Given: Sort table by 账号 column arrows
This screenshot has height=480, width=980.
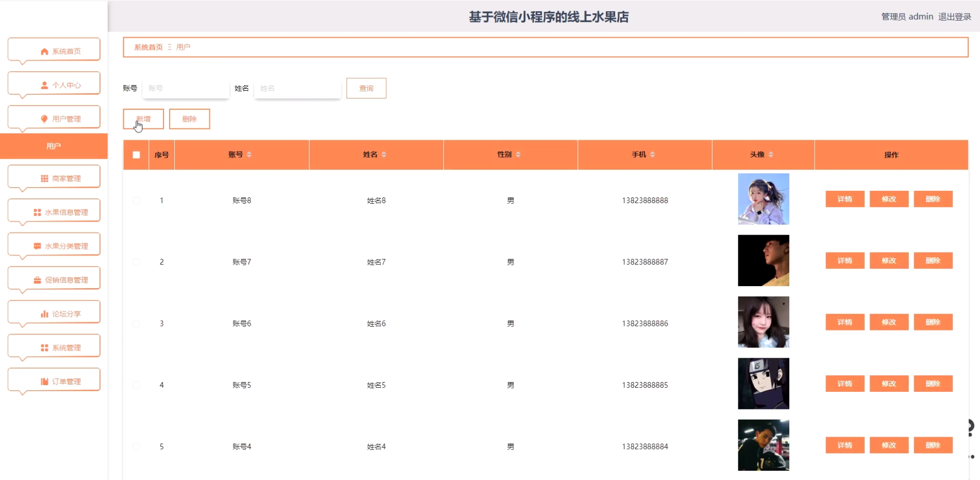Looking at the screenshot, I should pos(249,155).
